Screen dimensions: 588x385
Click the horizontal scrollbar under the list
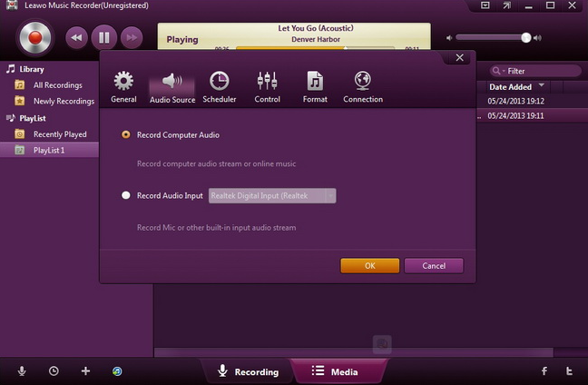(353, 352)
